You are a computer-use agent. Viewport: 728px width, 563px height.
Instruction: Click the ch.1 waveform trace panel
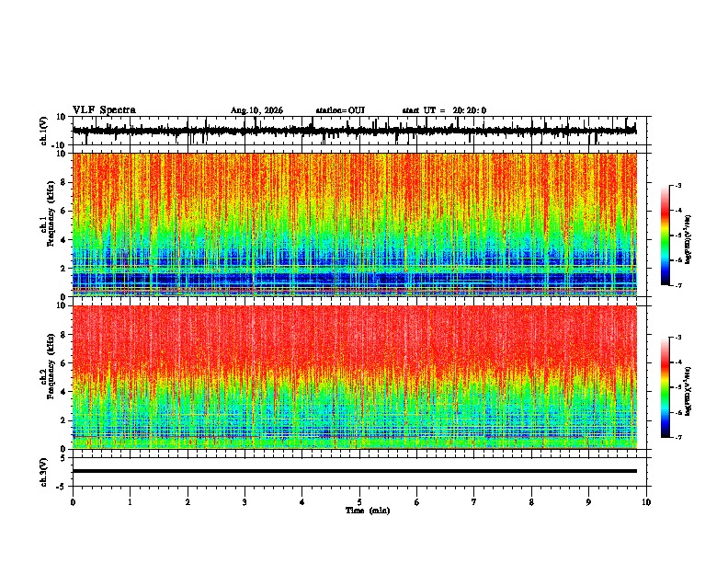(x=359, y=131)
